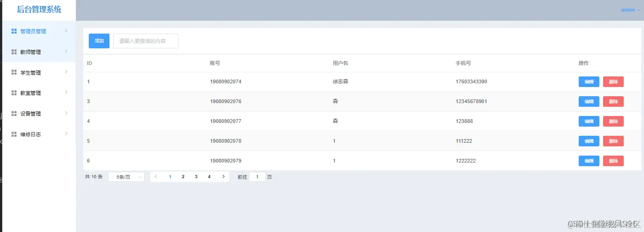Click the 账号 column header

[215, 63]
